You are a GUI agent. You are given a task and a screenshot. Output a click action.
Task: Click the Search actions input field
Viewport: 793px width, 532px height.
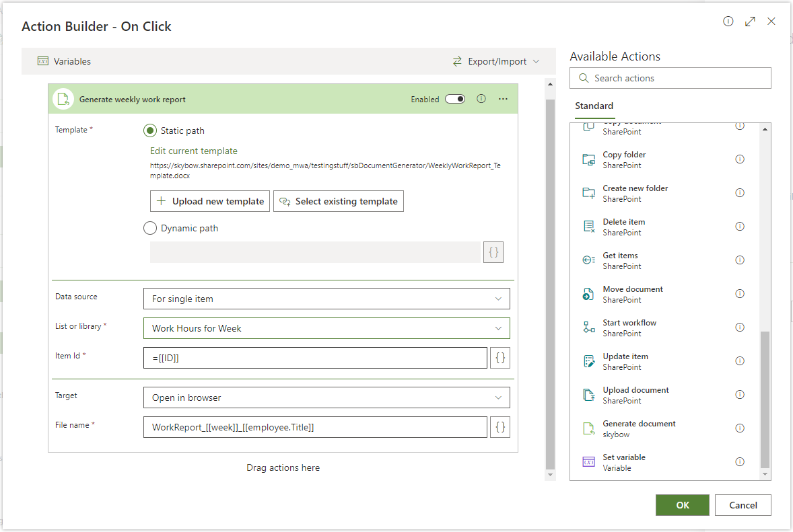(x=670, y=78)
